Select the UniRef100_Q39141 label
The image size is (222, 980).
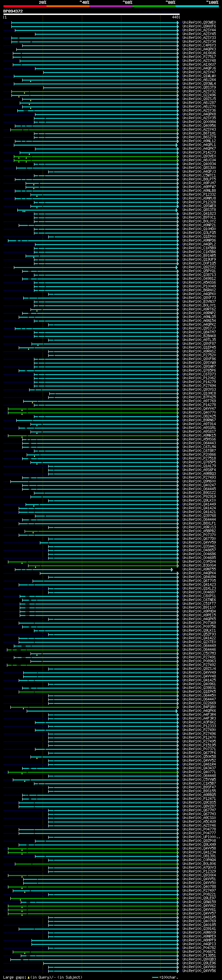coord(199,928)
